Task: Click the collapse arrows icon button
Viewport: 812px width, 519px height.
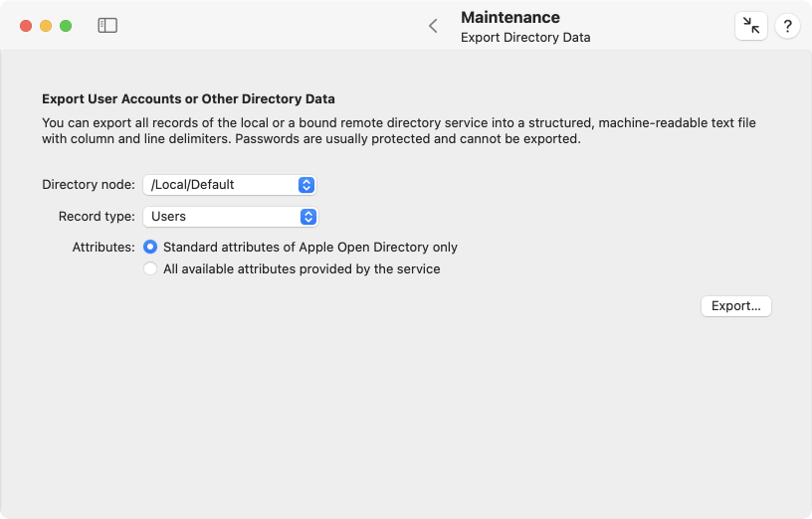Action: coord(750,26)
